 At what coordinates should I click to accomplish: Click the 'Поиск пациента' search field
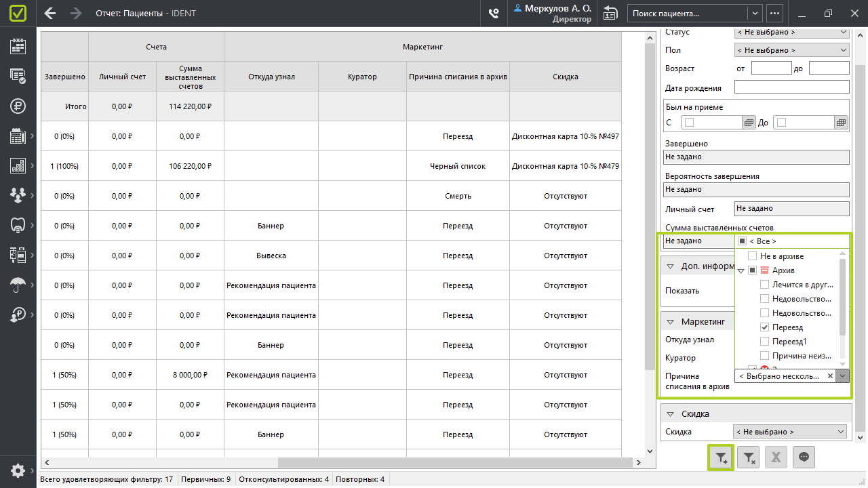tap(687, 14)
